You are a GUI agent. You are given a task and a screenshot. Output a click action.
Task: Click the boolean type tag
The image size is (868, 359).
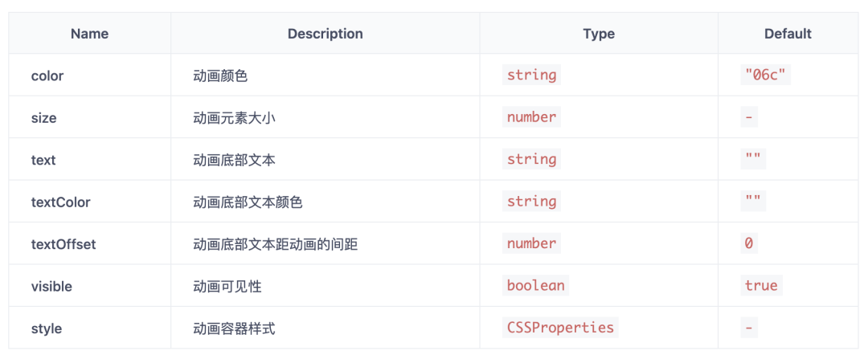coord(535,286)
